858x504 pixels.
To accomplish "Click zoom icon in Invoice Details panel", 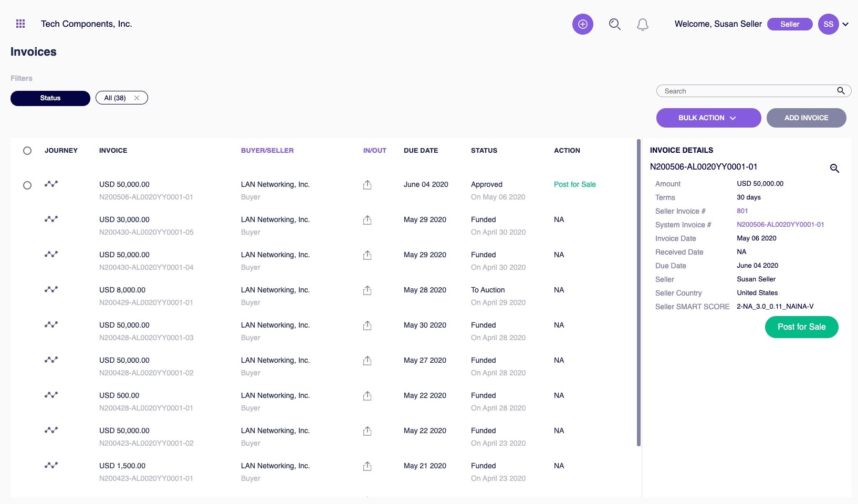I will click(834, 169).
